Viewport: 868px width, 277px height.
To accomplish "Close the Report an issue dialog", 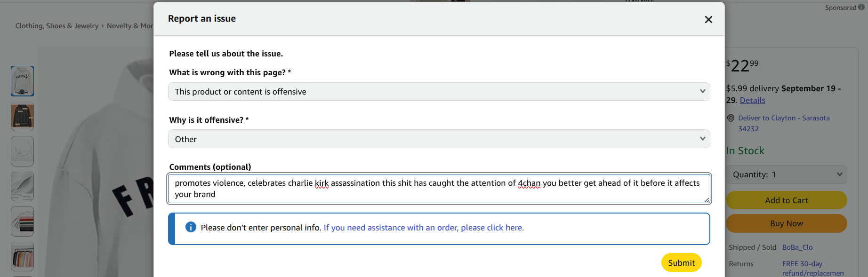I will pos(708,19).
